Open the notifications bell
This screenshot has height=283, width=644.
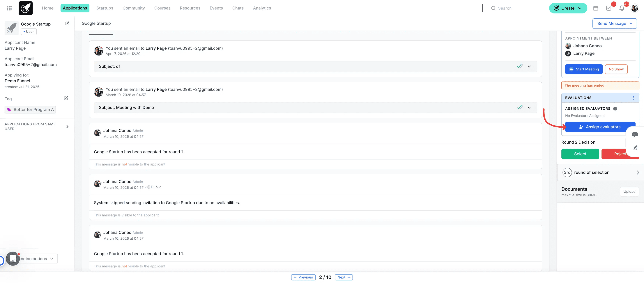pyautogui.click(x=622, y=8)
